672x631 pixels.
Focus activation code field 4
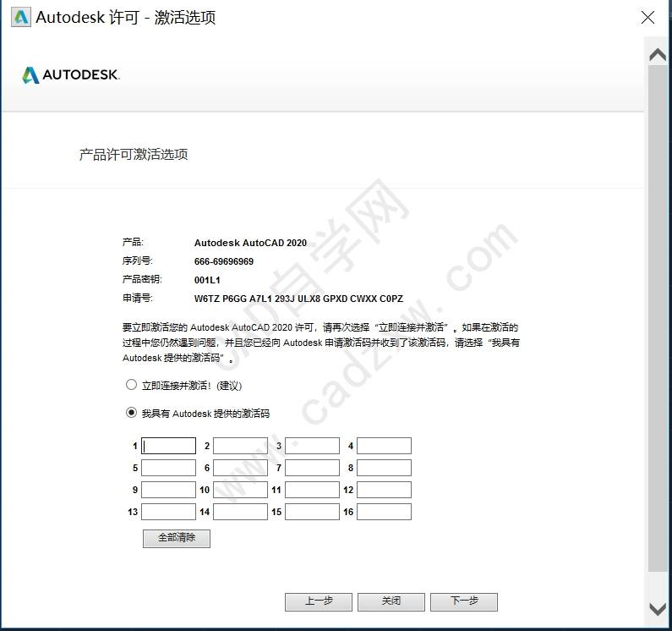(384, 446)
